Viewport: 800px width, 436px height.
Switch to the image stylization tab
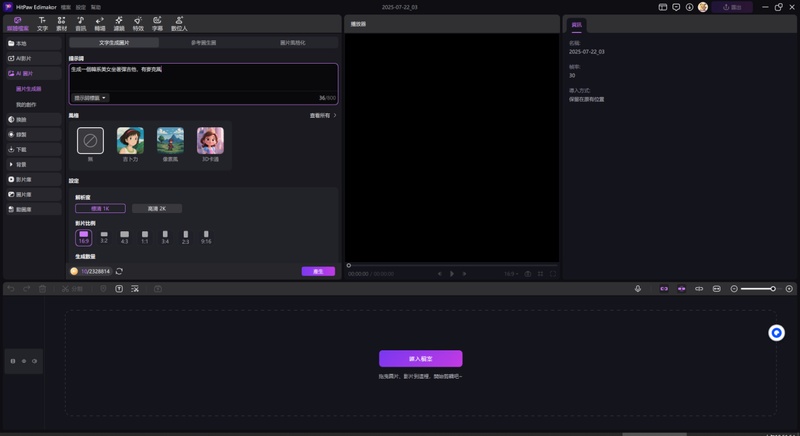tap(293, 43)
